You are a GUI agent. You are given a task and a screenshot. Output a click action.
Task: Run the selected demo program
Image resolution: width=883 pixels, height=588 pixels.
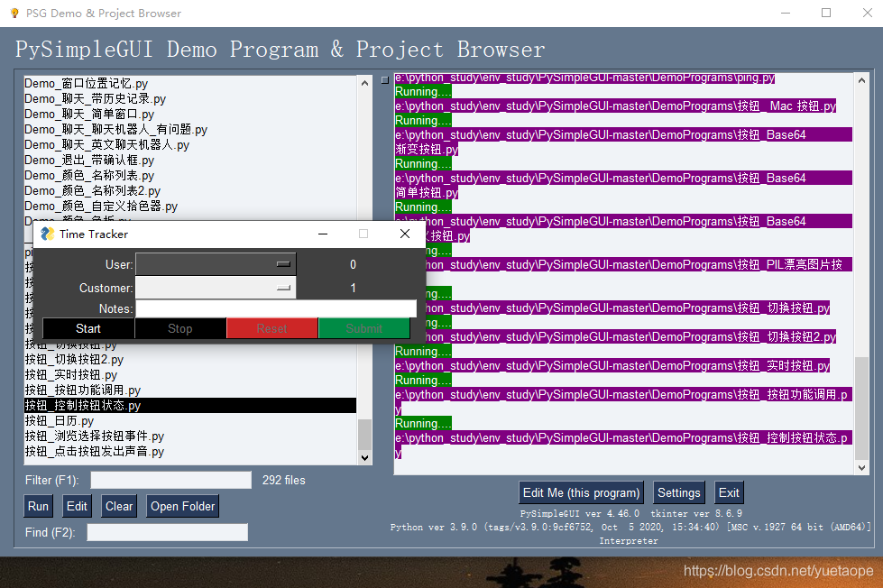click(38, 506)
